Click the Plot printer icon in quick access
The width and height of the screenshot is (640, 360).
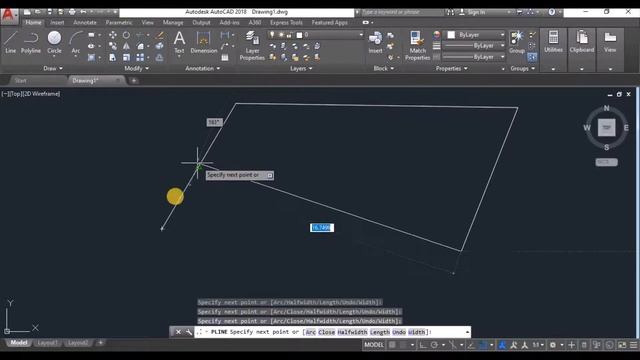72,12
